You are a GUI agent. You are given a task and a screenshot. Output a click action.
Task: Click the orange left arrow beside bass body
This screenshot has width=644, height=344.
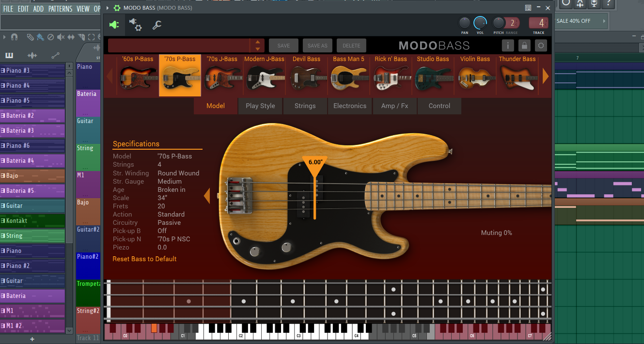207,196
